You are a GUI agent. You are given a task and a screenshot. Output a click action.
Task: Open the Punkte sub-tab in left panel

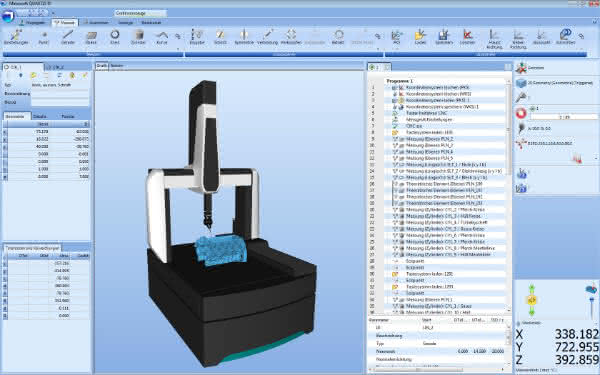pyautogui.click(x=68, y=116)
